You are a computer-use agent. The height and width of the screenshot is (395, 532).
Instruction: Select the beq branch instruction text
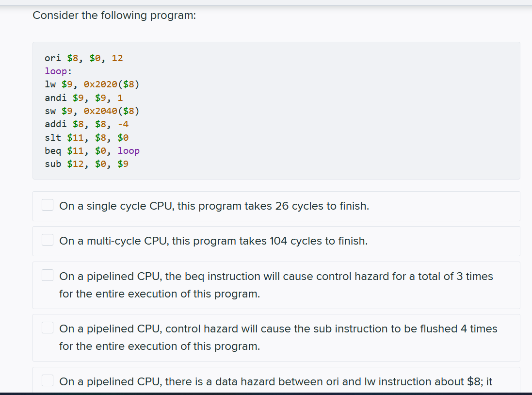(x=92, y=150)
